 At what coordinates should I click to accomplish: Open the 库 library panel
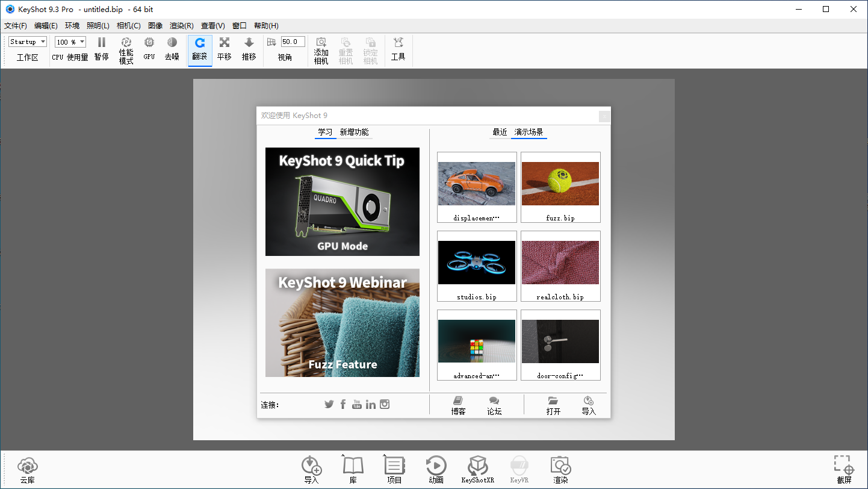coord(353,470)
